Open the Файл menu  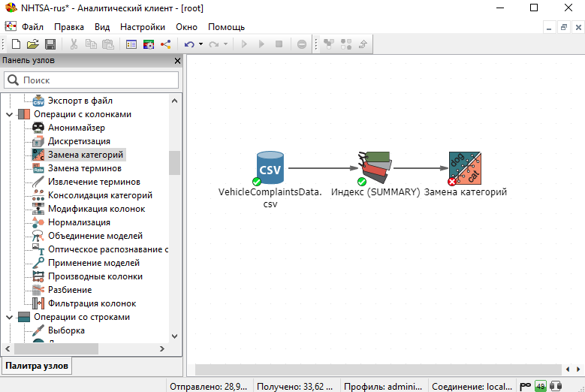pos(32,26)
